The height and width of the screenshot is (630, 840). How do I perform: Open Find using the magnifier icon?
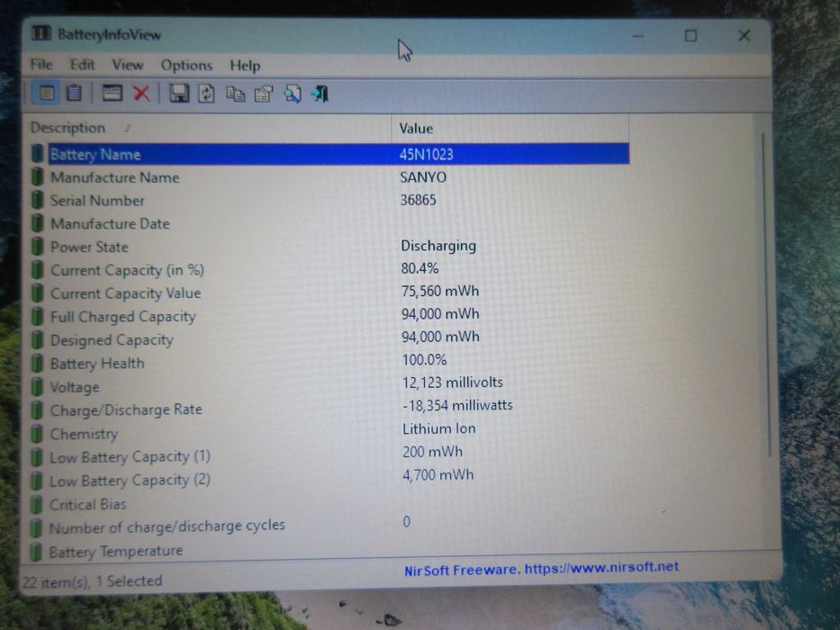[293, 94]
